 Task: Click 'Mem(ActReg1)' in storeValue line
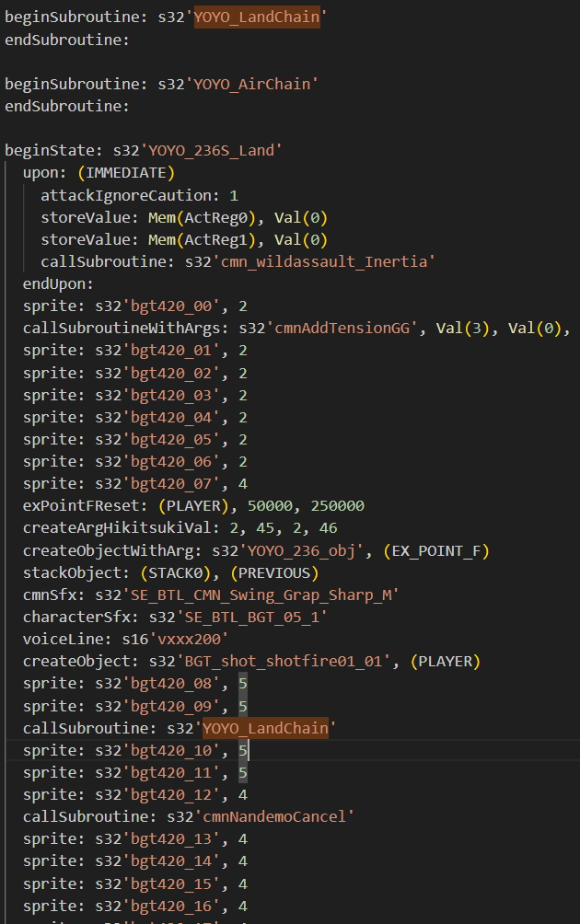coord(202,240)
